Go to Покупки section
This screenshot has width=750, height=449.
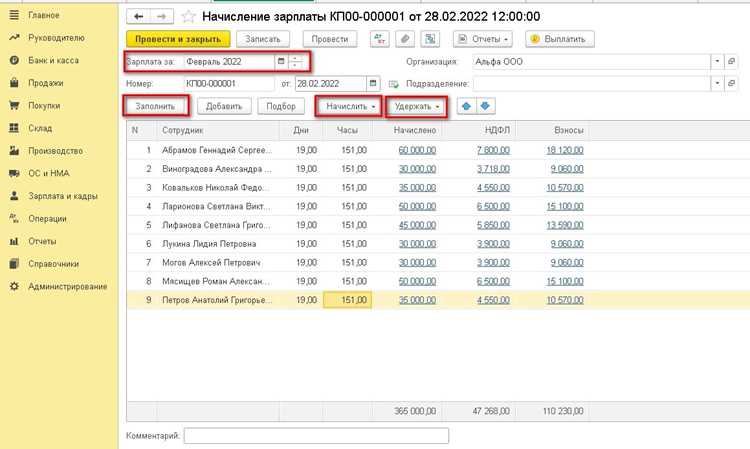(44, 106)
